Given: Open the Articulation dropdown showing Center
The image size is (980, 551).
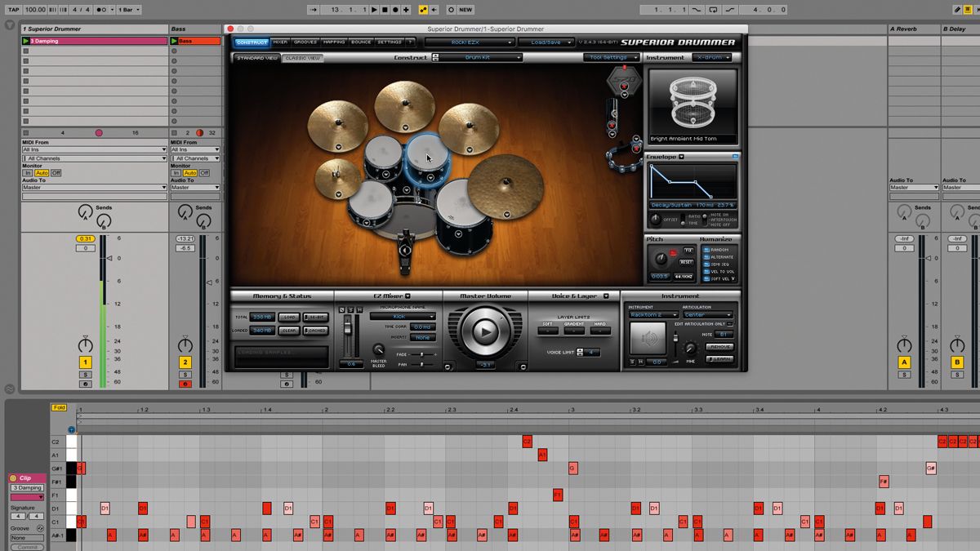Looking at the screenshot, I should tap(707, 314).
